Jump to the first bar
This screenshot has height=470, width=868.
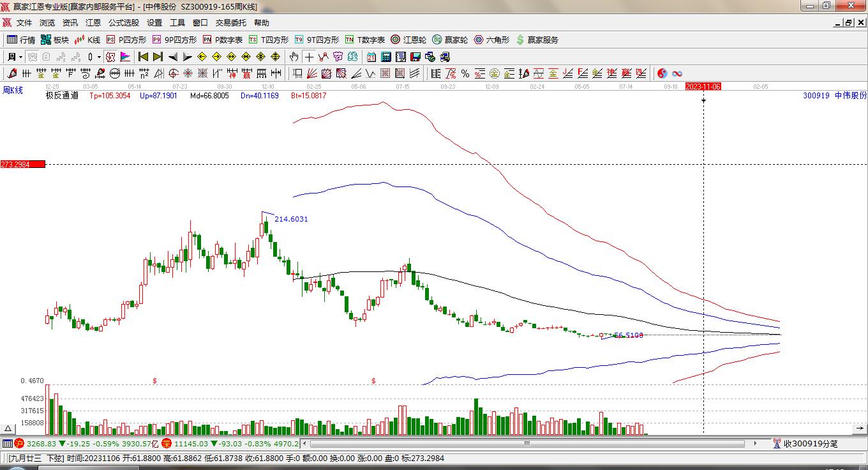tap(143, 57)
